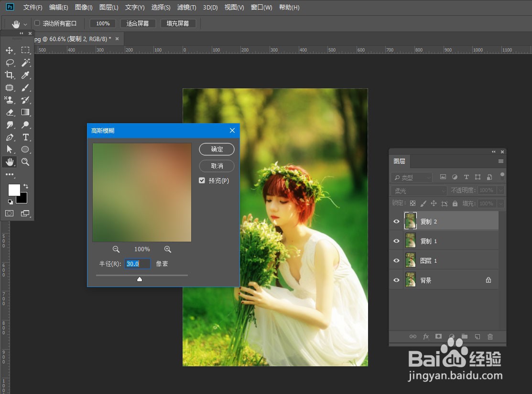The image size is (532, 394).
Task: Swap foreground and background colors
Action: 26,186
